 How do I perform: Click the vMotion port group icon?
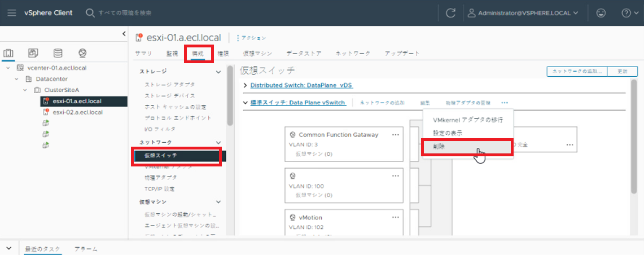[x=293, y=218]
